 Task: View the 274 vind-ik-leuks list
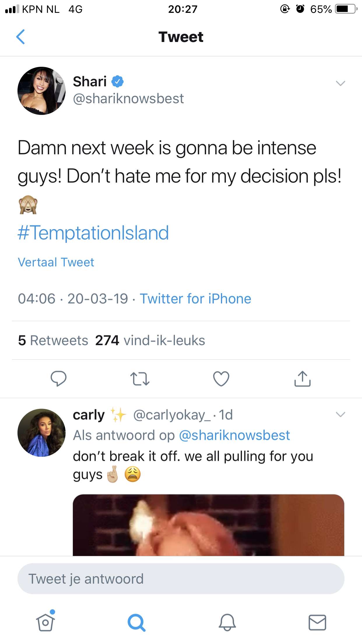150,340
